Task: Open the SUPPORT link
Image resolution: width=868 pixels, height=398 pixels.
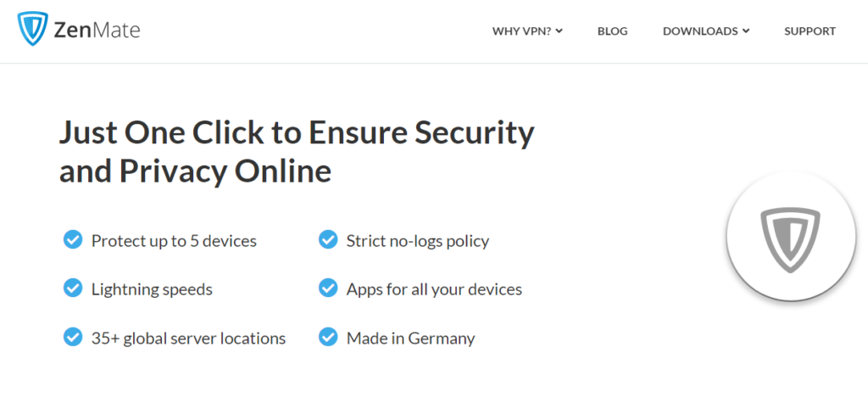Action: (x=810, y=31)
